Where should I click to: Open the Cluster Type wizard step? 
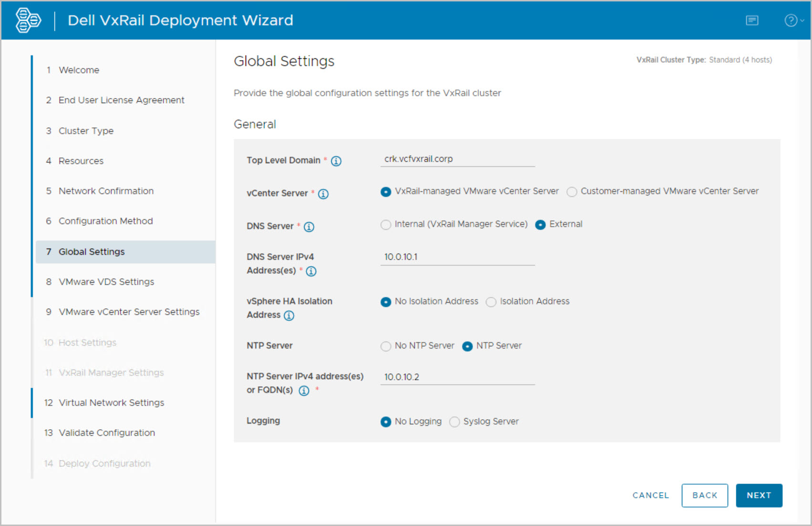click(86, 131)
